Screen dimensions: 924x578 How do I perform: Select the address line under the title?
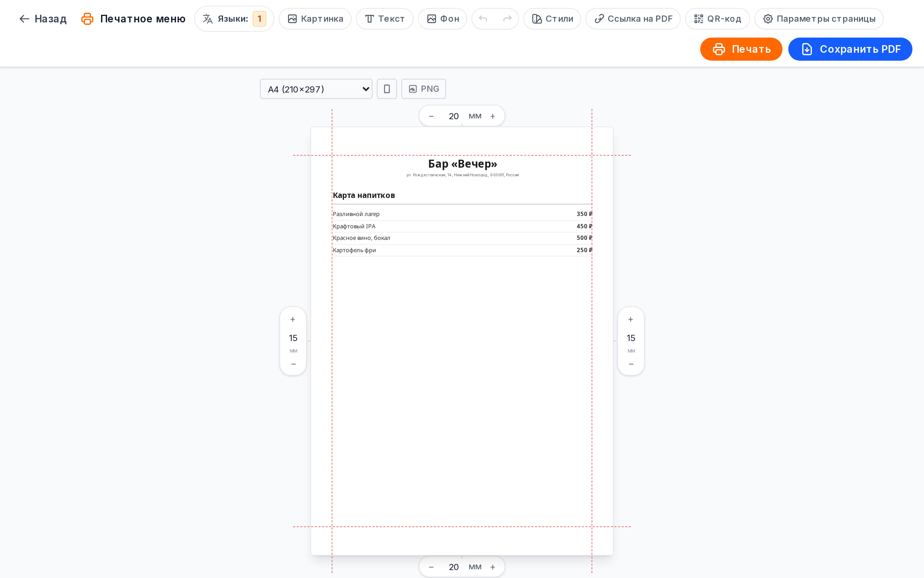(x=462, y=175)
